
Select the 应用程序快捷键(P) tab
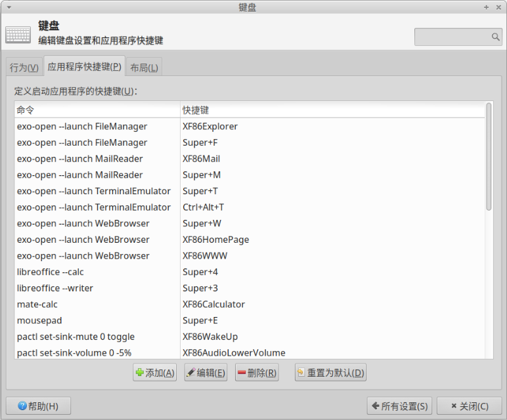pyautogui.click(x=85, y=66)
